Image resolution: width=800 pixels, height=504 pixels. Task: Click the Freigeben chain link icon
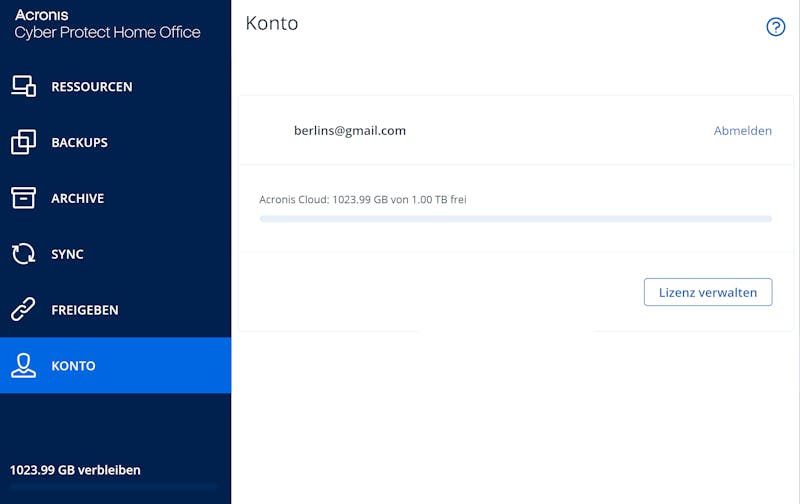(x=23, y=309)
